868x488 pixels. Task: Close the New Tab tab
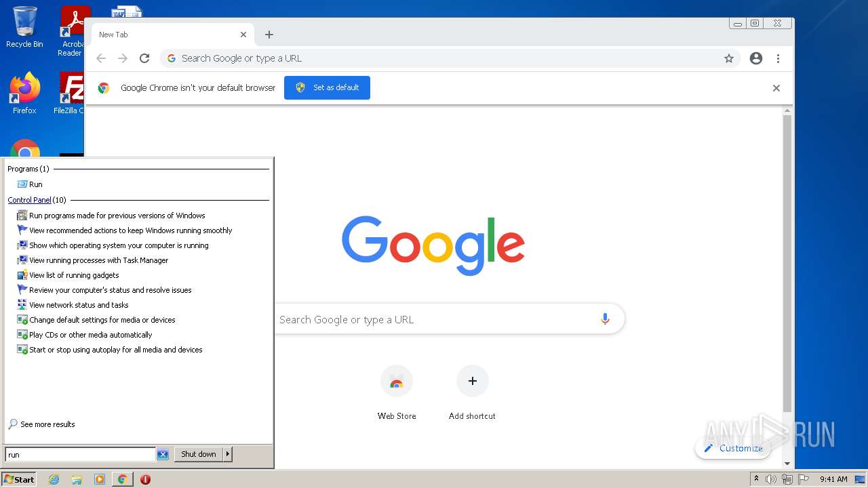(x=243, y=35)
